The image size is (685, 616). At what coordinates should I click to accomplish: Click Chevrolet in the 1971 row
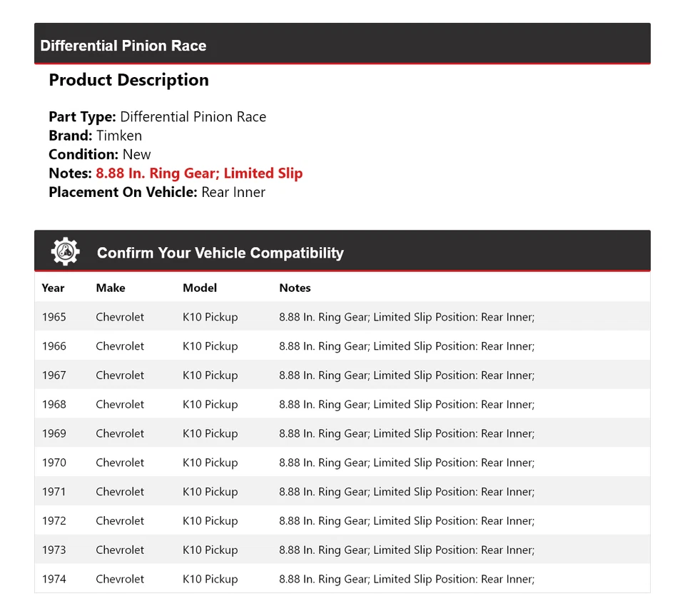(120, 492)
